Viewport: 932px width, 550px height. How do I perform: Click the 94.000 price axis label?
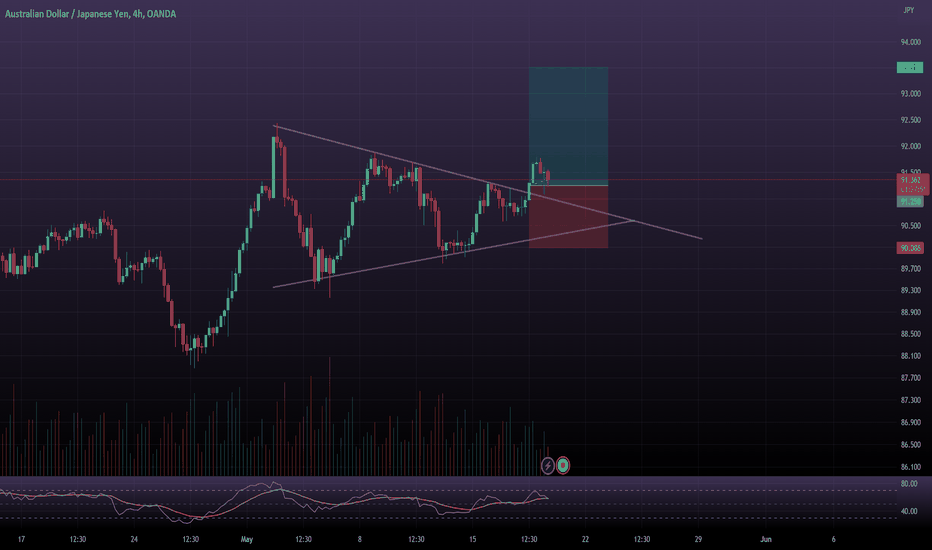click(x=911, y=42)
